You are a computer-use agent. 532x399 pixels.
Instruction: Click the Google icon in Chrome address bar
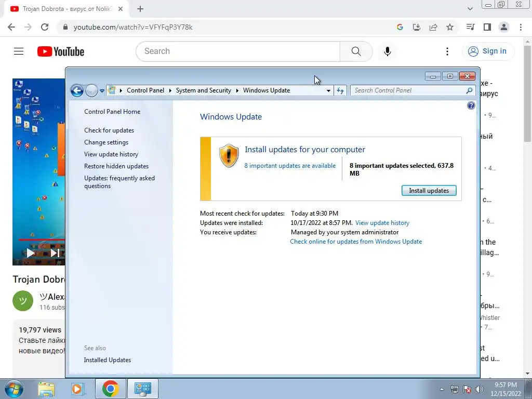[400, 27]
